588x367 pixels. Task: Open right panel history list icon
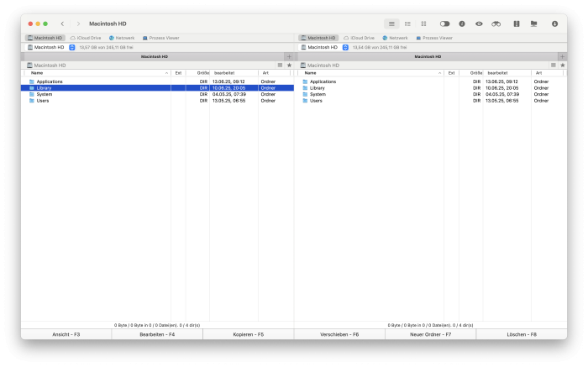pyautogui.click(x=553, y=66)
